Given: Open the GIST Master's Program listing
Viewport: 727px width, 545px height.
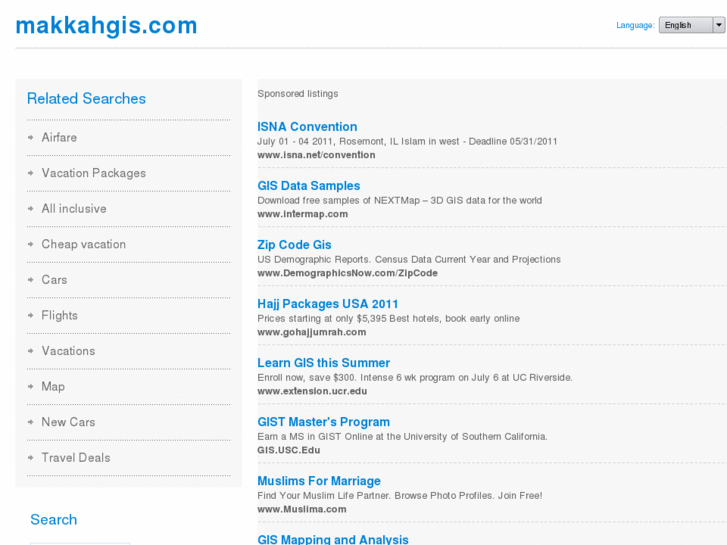Looking at the screenshot, I should coord(323,422).
